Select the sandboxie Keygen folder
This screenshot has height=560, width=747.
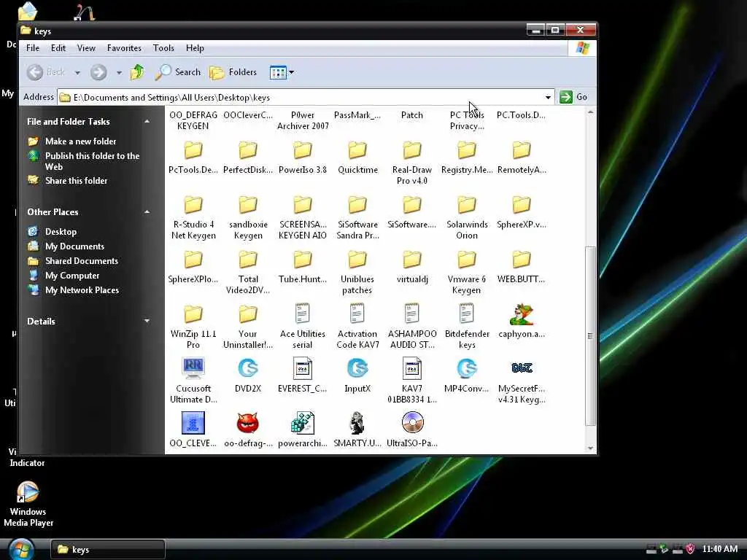[248, 218]
